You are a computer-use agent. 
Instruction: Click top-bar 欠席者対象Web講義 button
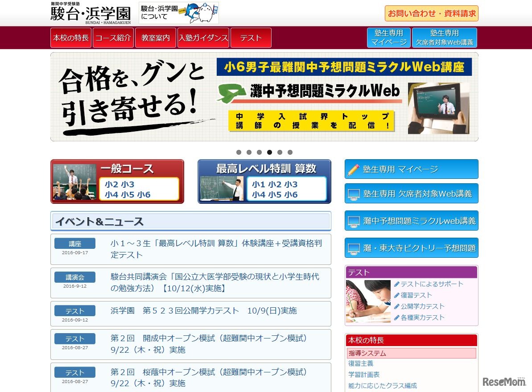click(445, 37)
